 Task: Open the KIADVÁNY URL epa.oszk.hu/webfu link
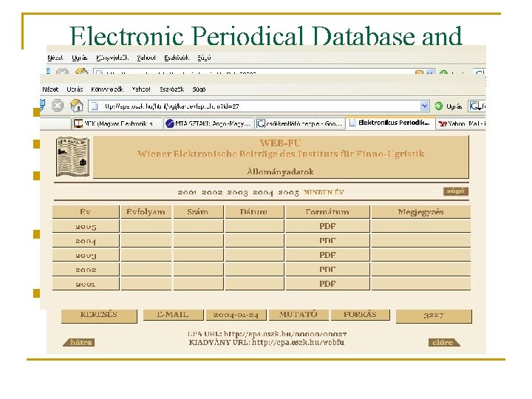[298, 342]
